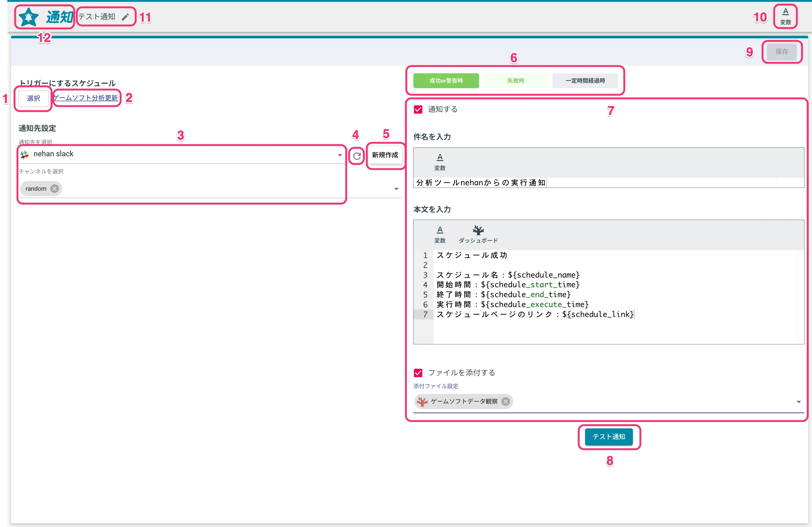Screen dimensions: 812x527
Task: Click body line 実行時間：${schedule_execute_time}
Action: [513, 304]
